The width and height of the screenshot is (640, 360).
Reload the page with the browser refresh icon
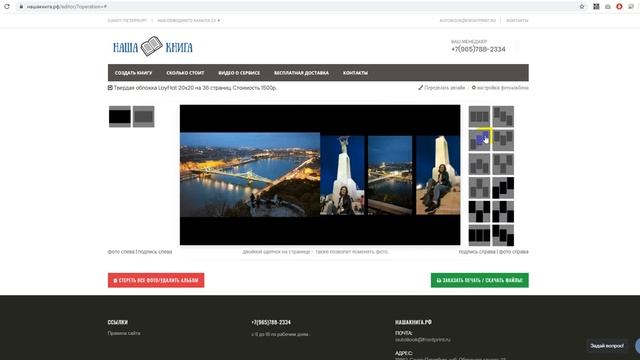pos(7,7)
